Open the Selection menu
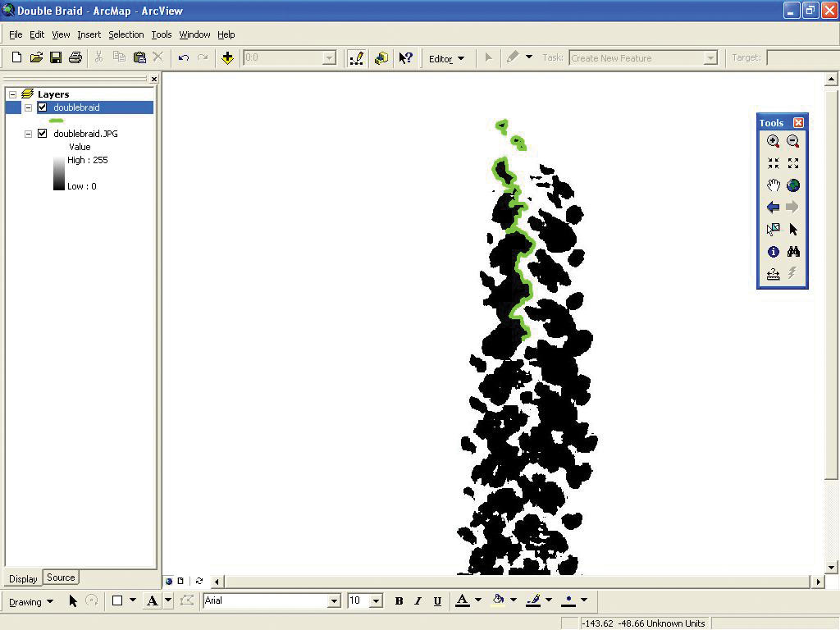 click(x=126, y=34)
